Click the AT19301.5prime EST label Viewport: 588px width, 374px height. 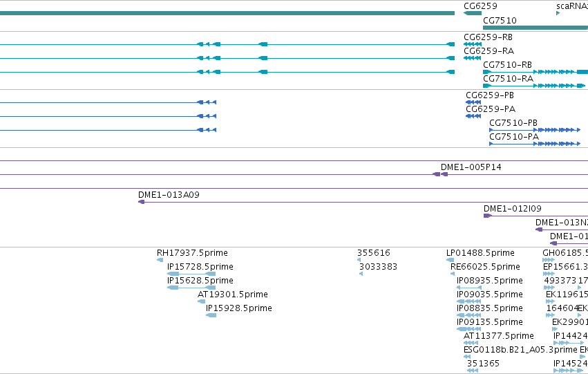(x=232, y=294)
